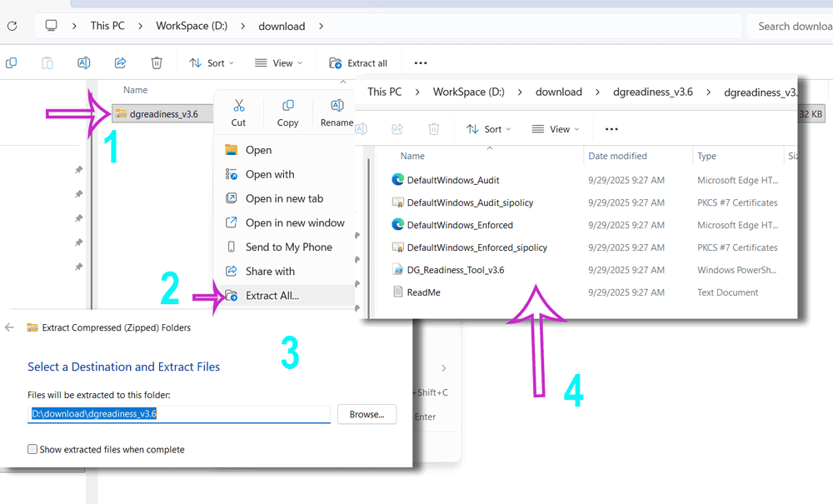The width and height of the screenshot is (833, 504).
Task: Click Copy in the context menu
Action: pos(287,113)
